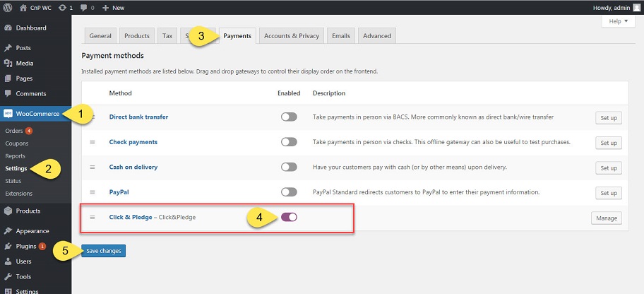The height and width of the screenshot is (294, 644).
Task: Grab Check payments drag handle
Action: pos(93,142)
